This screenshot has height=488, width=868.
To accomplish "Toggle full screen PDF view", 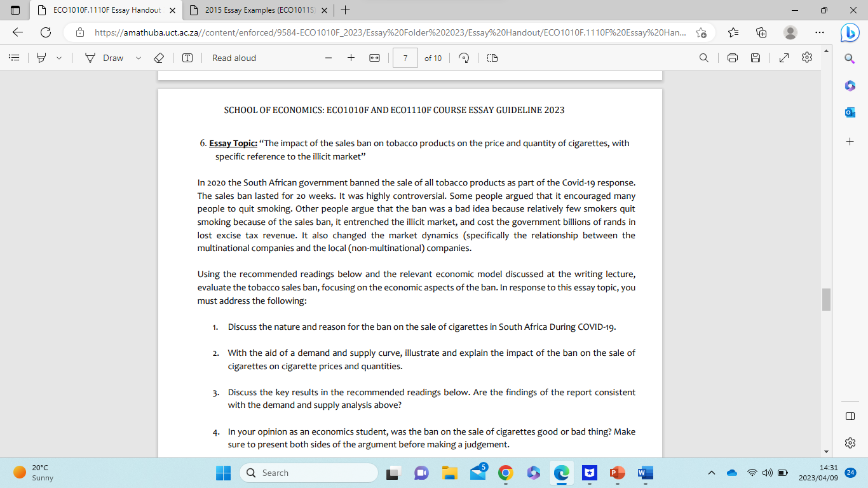I will [x=784, y=58].
